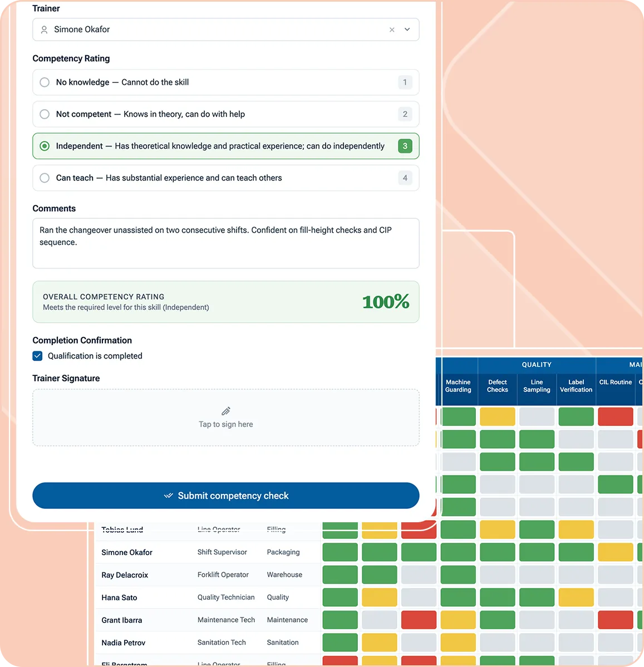The image size is (644, 667).
Task: Click red CIL Routine cell for Grant Ibarra
Action: [x=616, y=620]
